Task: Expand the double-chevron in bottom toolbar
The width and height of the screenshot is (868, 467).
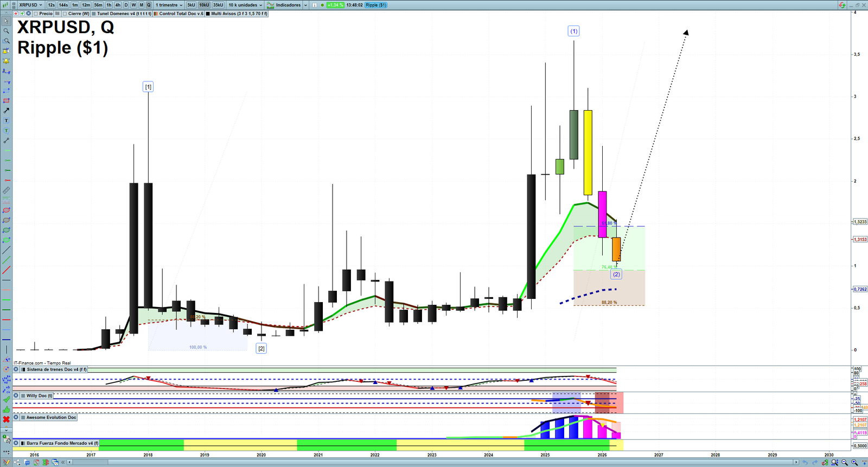Action: pyautogui.click(x=63, y=462)
